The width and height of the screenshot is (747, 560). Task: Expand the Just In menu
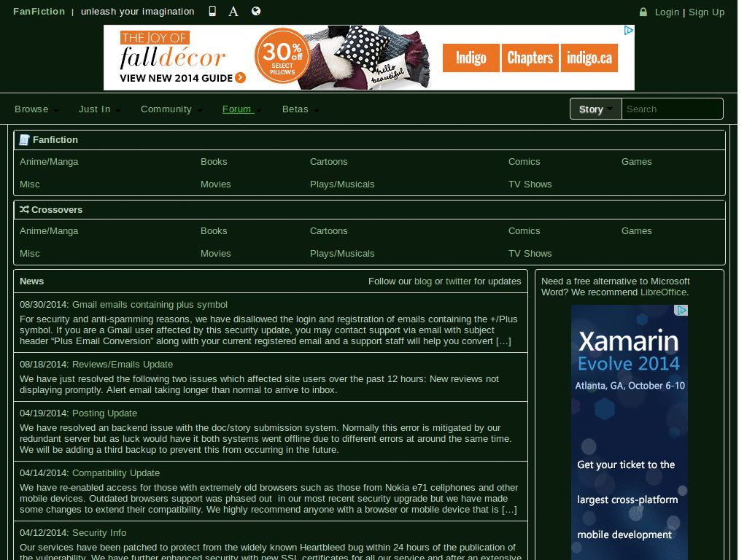(99, 109)
